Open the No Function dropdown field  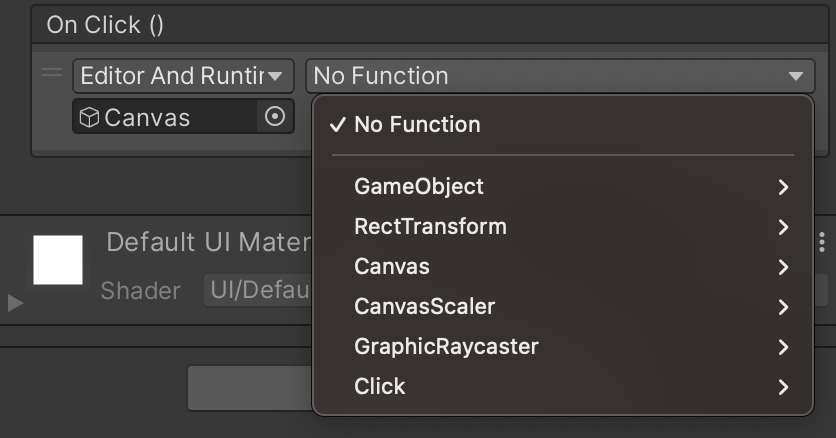[x=560, y=76]
